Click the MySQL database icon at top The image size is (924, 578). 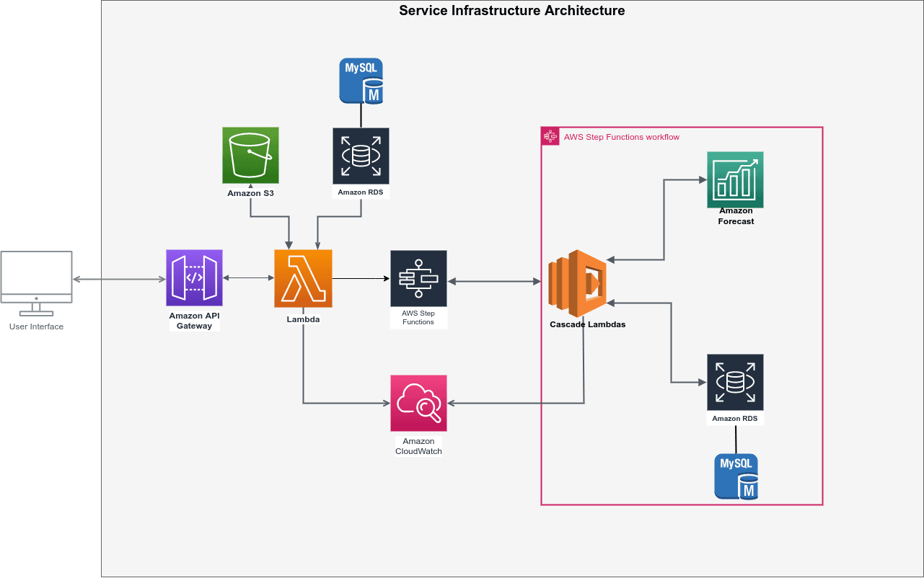click(361, 82)
